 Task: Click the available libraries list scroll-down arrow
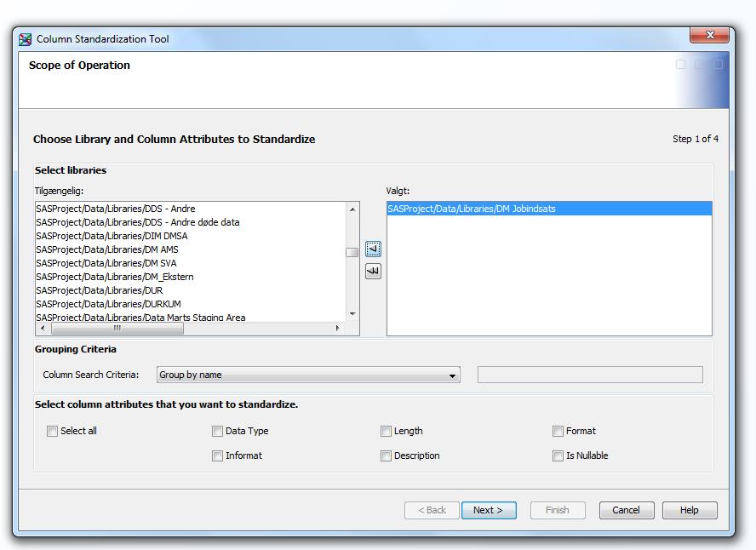tap(352, 314)
